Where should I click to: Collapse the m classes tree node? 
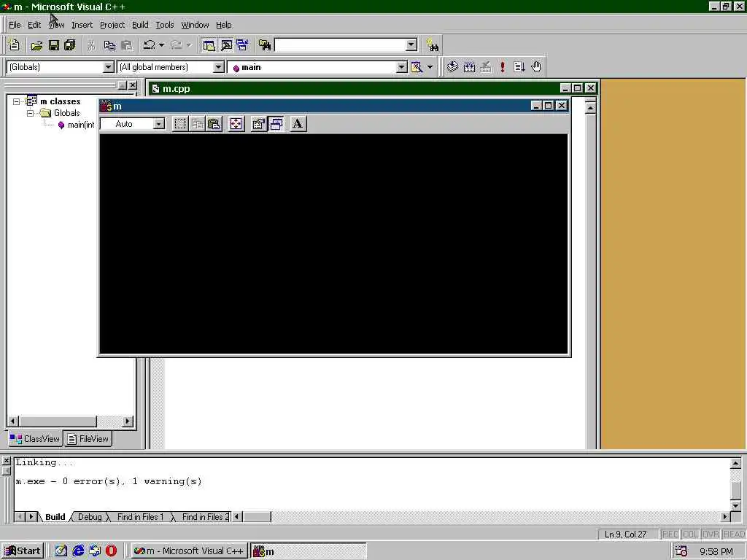coord(17,101)
